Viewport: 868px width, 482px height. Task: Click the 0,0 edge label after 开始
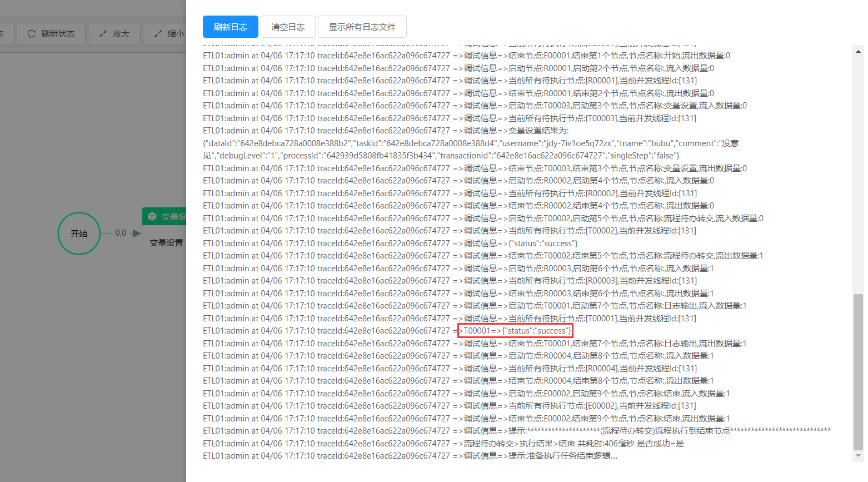pos(121,233)
